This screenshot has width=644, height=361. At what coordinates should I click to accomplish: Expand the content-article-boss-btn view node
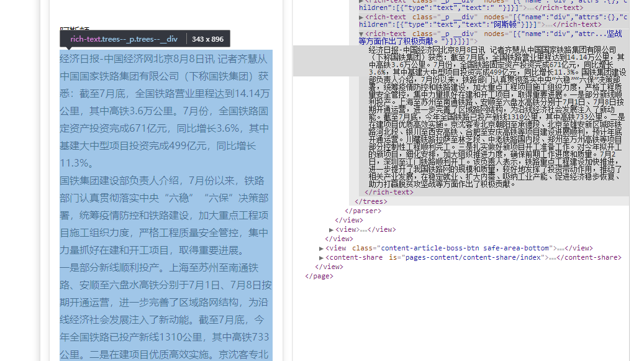click(321, 249)
